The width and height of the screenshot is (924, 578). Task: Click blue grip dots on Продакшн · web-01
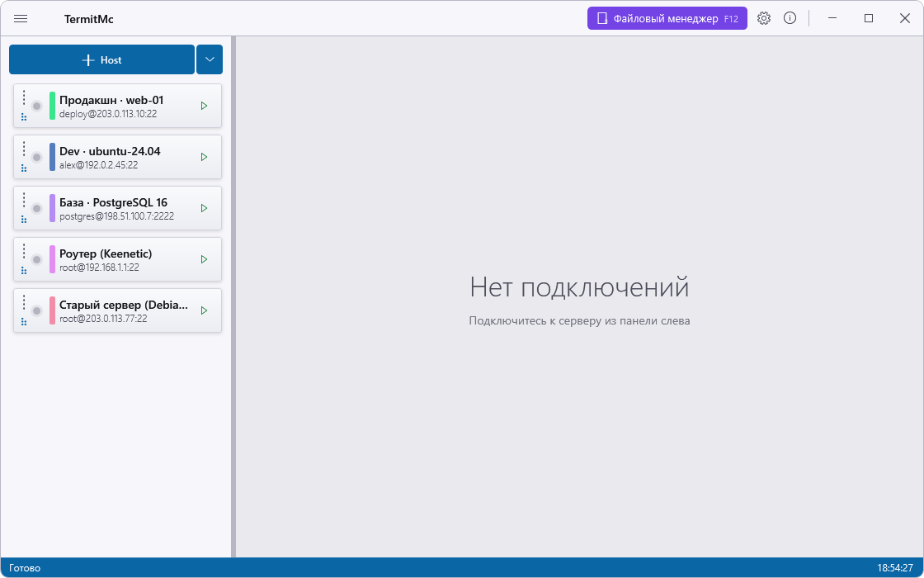click(x=24, y=116)
